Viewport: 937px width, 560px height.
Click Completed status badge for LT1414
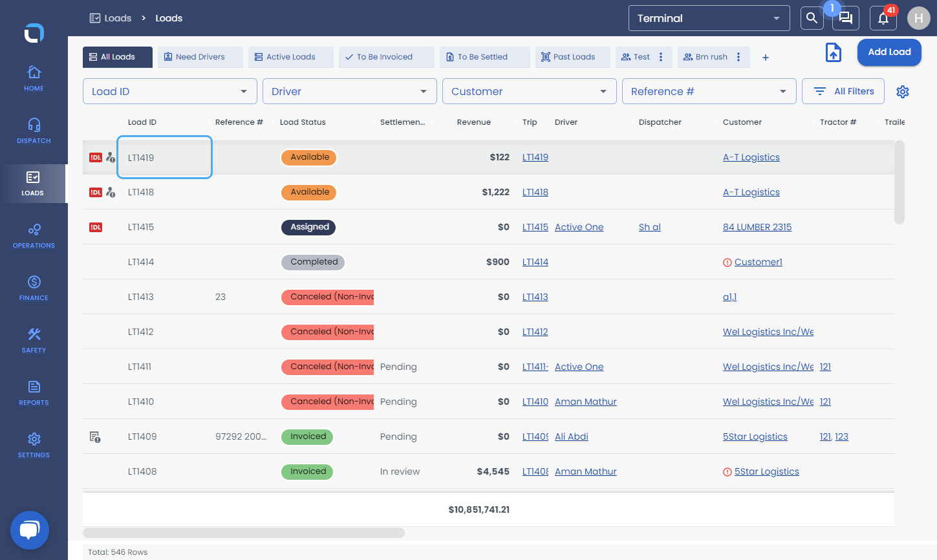click(x=313, y=262)
